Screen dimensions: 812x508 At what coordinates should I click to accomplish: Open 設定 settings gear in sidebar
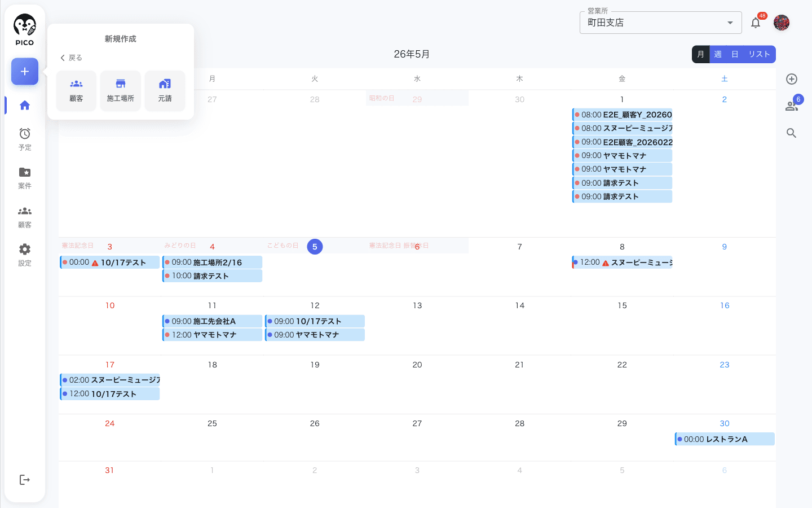tap(25, 255)
